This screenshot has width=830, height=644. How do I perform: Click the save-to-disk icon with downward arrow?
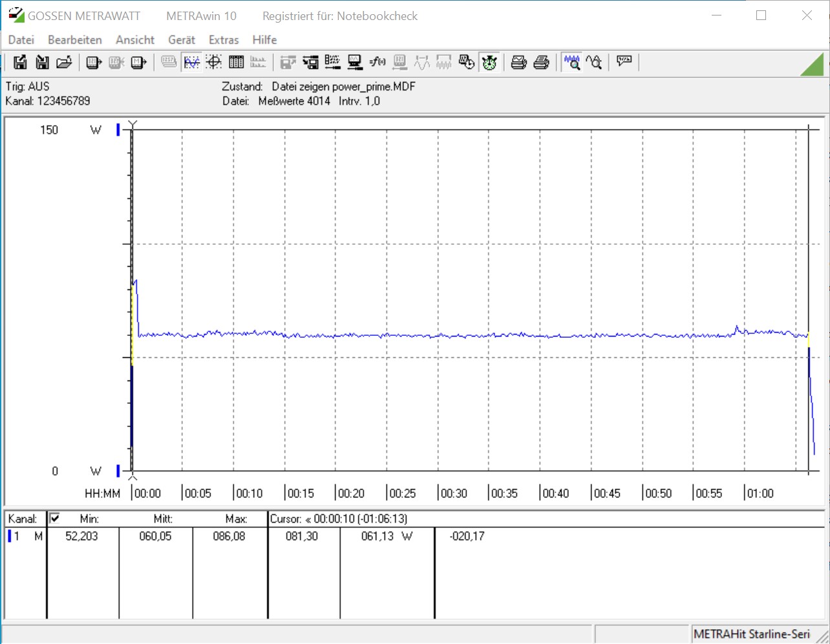pyautogui.click(x=42, y=62)
